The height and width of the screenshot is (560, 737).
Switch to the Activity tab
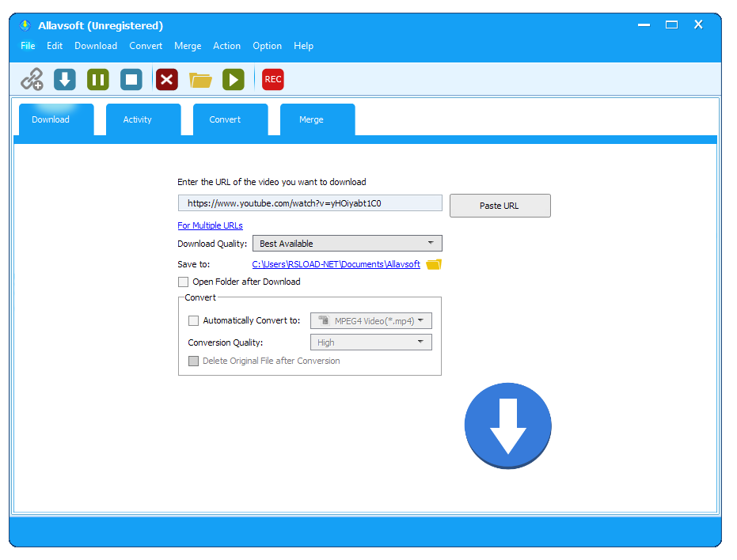pyautogui.click(x=143, y=119)
